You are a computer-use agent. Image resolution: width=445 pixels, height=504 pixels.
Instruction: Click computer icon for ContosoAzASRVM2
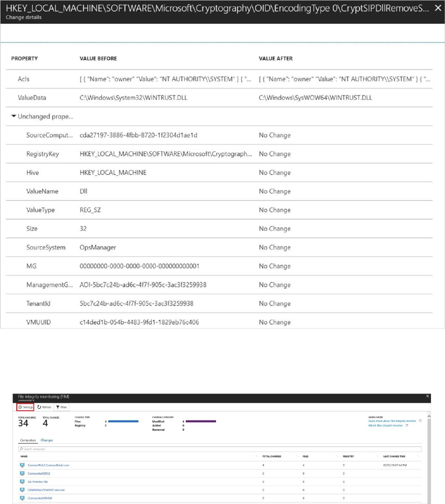point(22,498)
